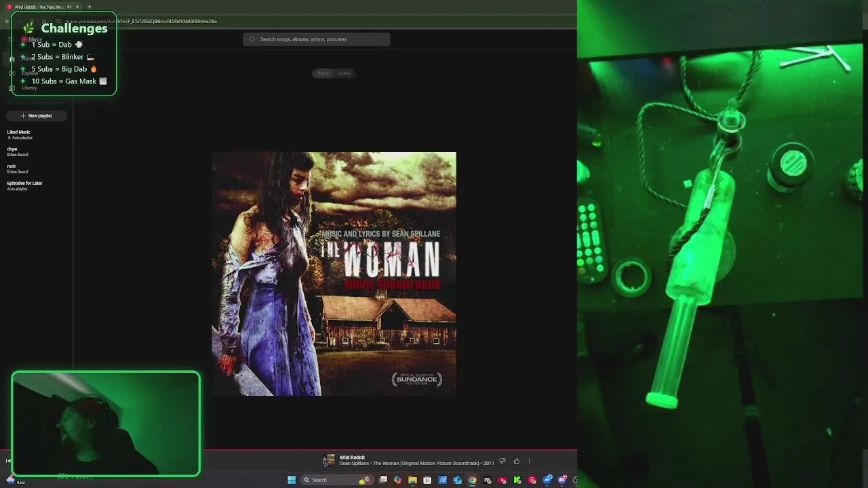Like the song with the thumbs-up icon
This screenshot has height=488, width=868.
pos(516,462)
